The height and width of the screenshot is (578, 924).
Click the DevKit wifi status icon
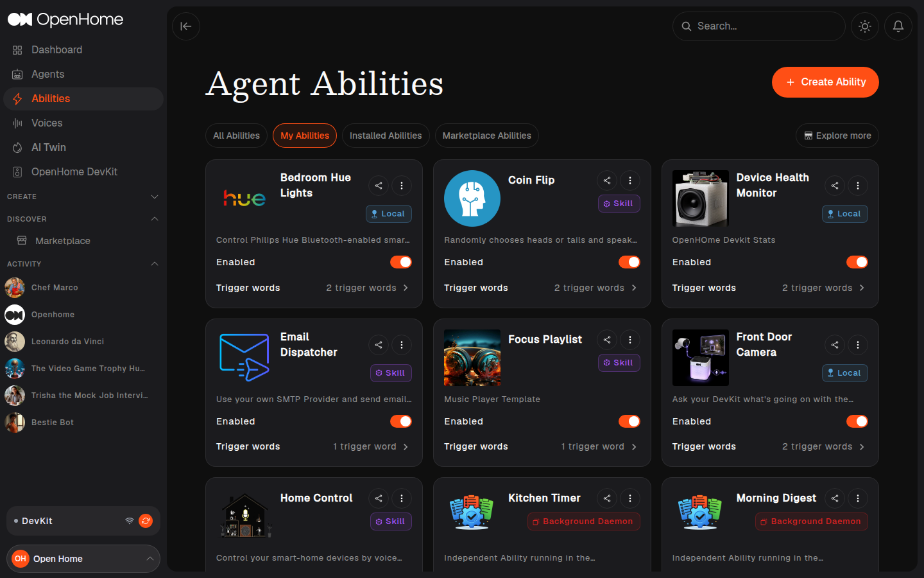pyautogui.click(x=130, y=521)
